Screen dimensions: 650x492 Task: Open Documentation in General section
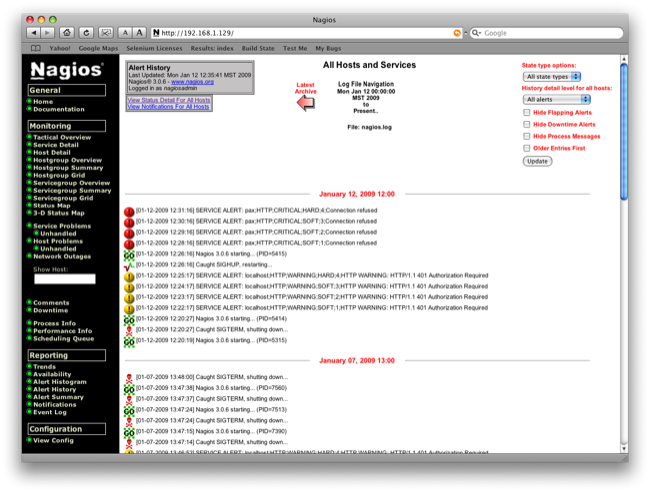pyautogui.click(x=59, y=109)
